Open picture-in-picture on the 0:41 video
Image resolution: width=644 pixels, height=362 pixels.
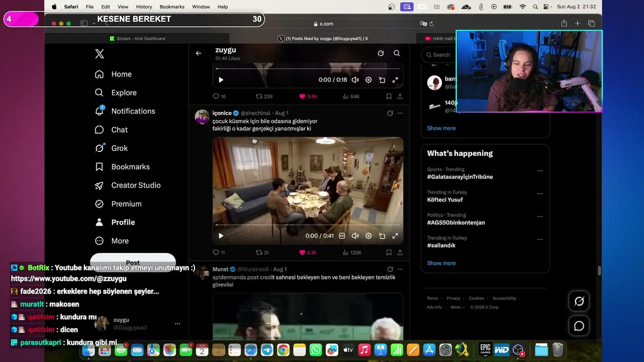tap(382, 236)
